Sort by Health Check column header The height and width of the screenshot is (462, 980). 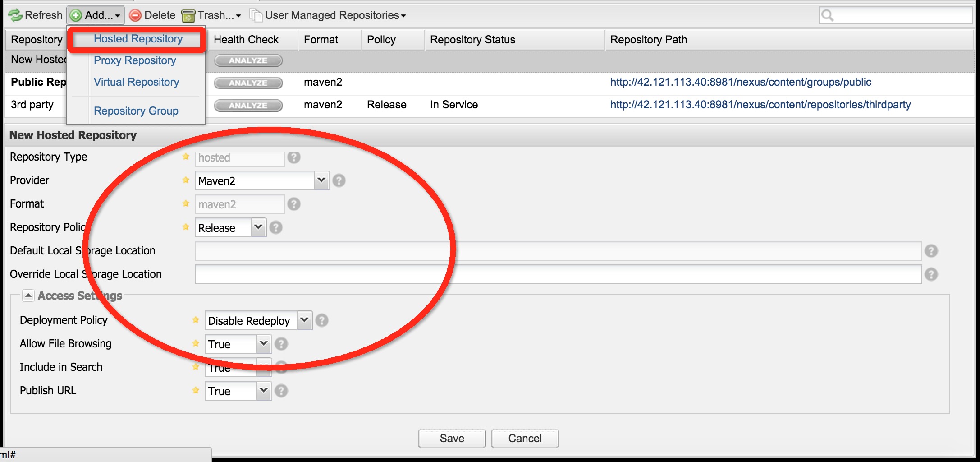point(252,40)
